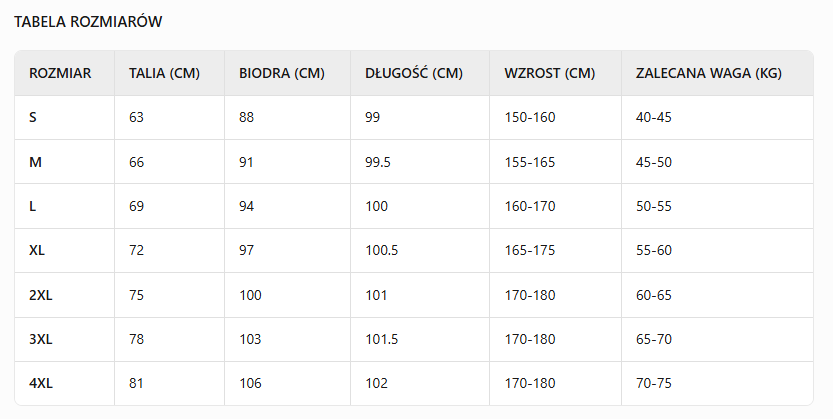Select length value 99.5 in M row
The height and width of the screenshot is (419, 833).
[x=378, y=162]
